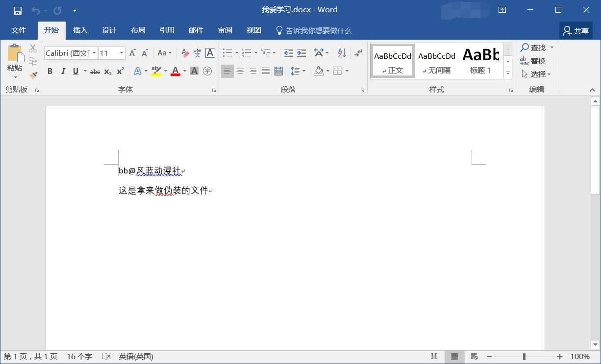Click the Phonetic Guide (wén) icon

[197, 53]
